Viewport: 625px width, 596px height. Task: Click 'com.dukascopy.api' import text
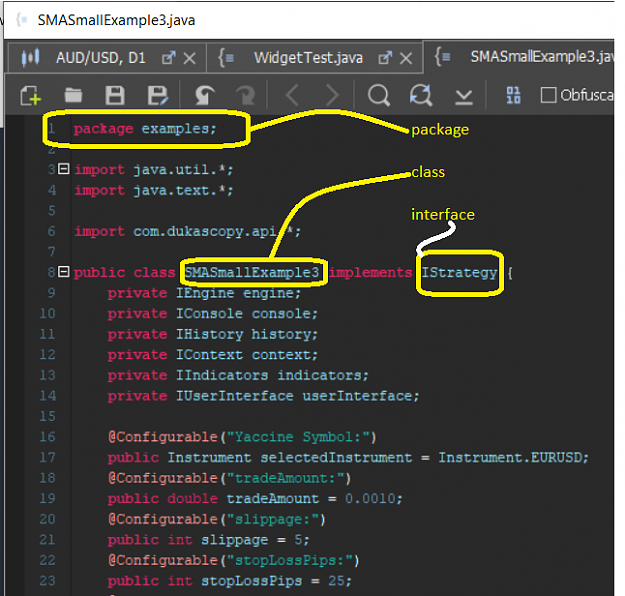(204, 232)
